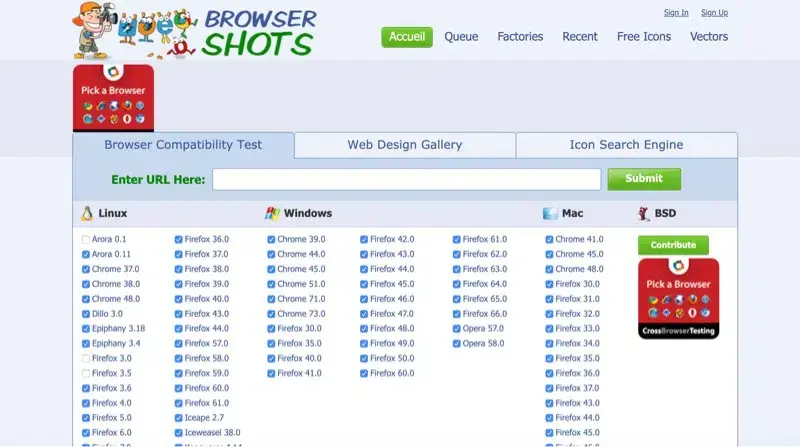Image resolution: width=800 pixels, height=447 pixels.
Task: Check the Firefox 3.5 checkbox
Action: [86, 373]
